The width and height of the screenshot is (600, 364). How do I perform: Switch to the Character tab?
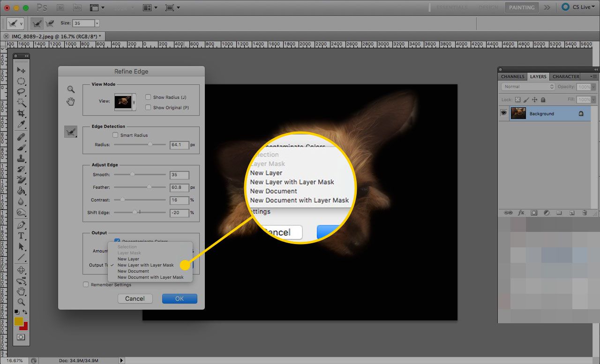coord(566,76)
